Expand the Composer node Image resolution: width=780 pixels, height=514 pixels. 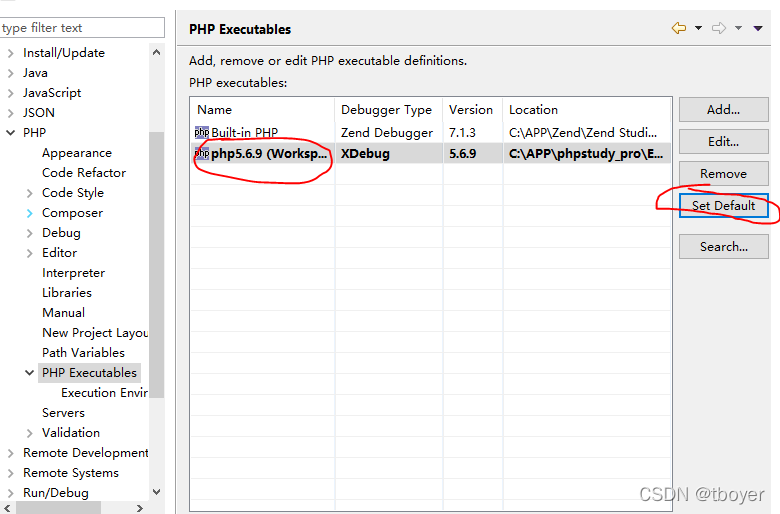(29, 213)
